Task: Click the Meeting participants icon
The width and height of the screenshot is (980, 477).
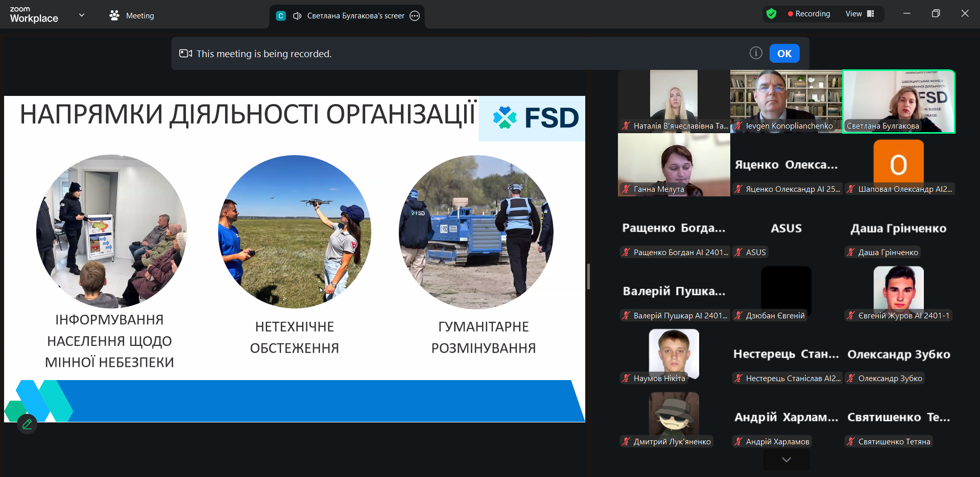Action: [x=114, y=16]
